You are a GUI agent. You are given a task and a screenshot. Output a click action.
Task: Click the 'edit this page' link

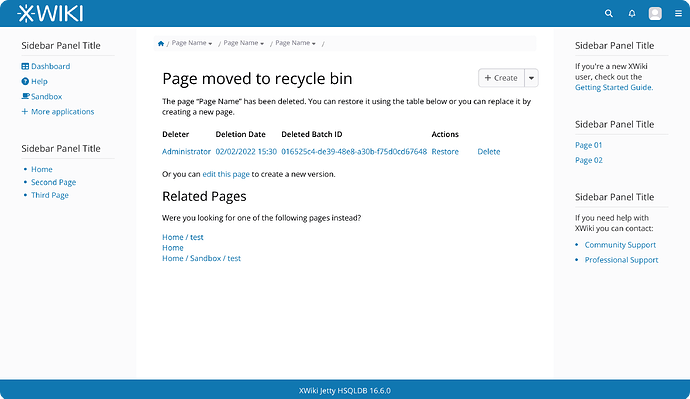(x=226, y=174)
